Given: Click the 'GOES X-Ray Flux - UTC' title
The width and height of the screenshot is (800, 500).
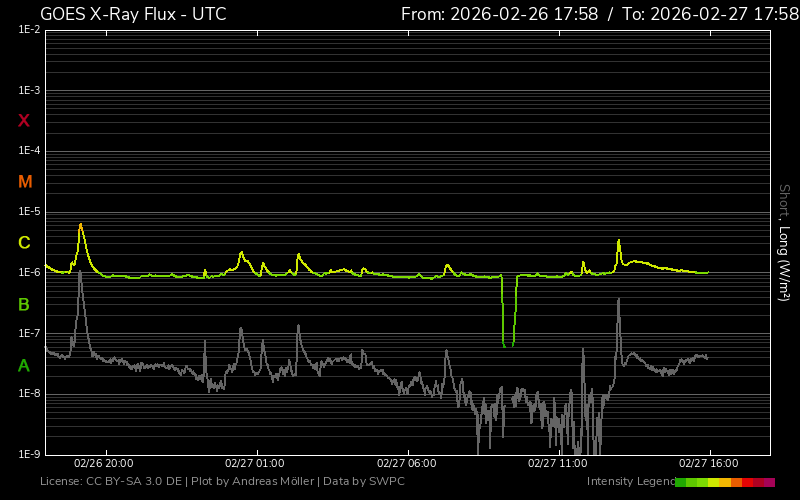Looking at the screenshot, I should (x=133, y=14).
